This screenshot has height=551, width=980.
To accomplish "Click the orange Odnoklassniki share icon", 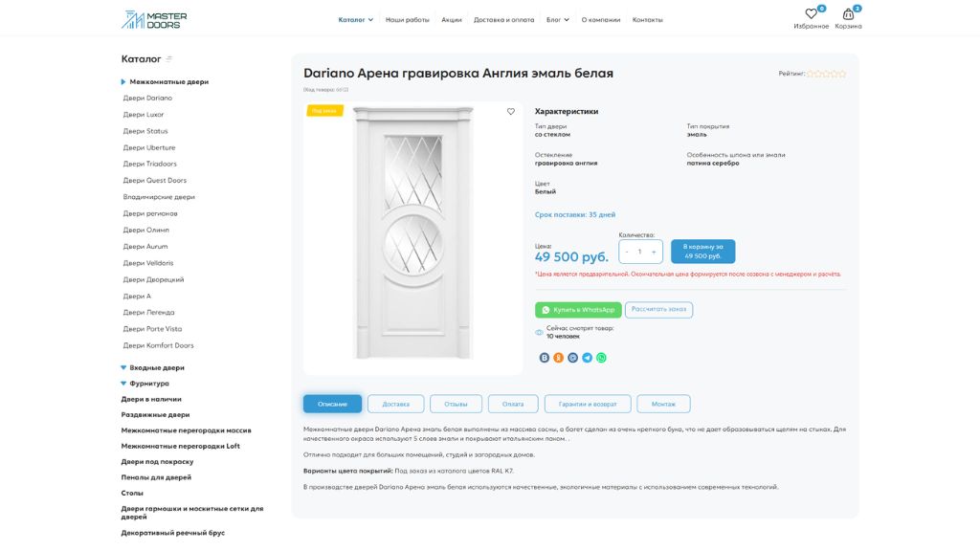I will pyautogui.click(x=558, y=357).
